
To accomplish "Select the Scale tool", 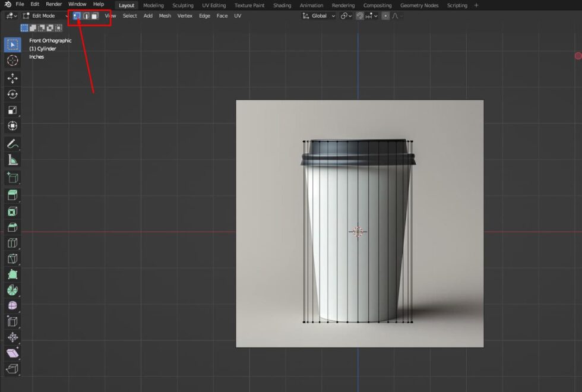I will pos(13,110).
